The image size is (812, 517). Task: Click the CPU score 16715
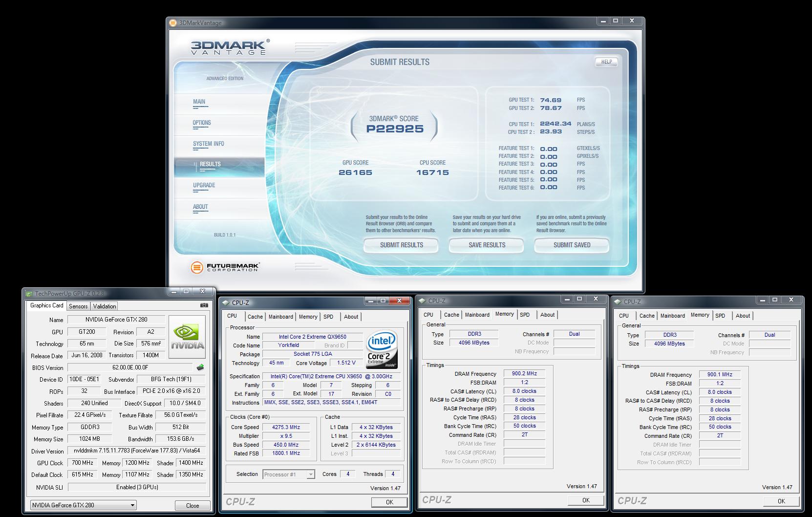tap(432, 172)
